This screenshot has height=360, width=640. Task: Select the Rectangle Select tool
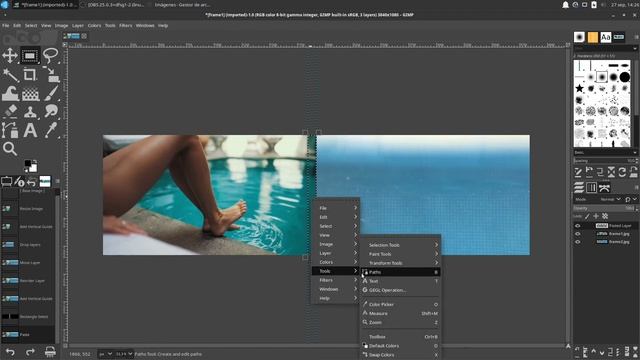click(30, 56)
